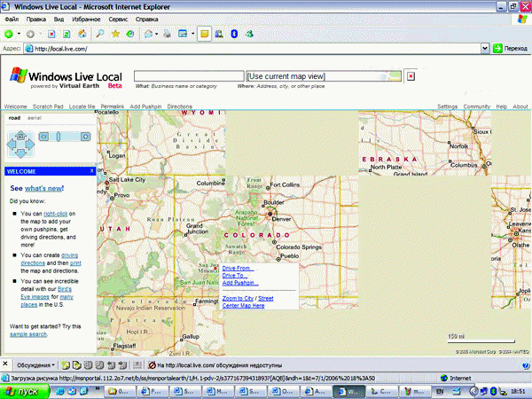Open the Избранное menu
532x399 pixels.
point(86,20)
